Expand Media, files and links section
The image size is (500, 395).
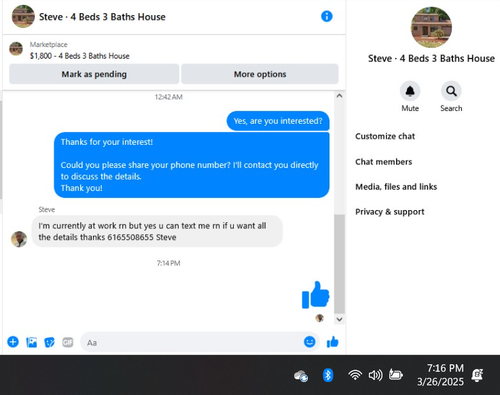point(396,187)
